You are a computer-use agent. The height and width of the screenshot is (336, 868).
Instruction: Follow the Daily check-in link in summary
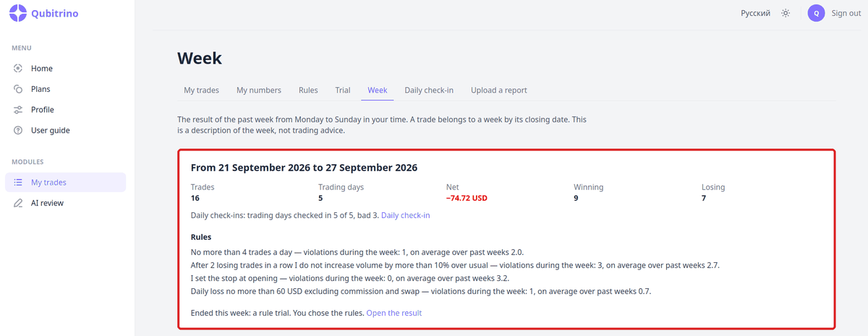(406, 216)
